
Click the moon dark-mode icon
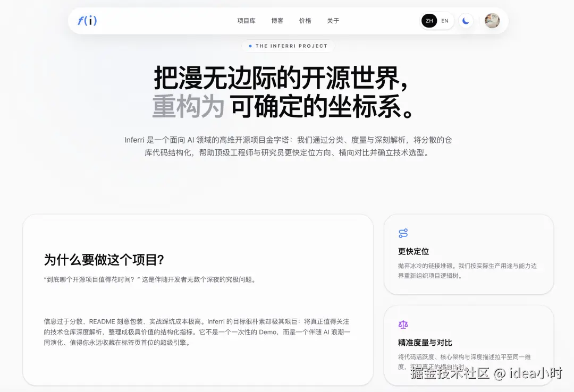[466, 20]
